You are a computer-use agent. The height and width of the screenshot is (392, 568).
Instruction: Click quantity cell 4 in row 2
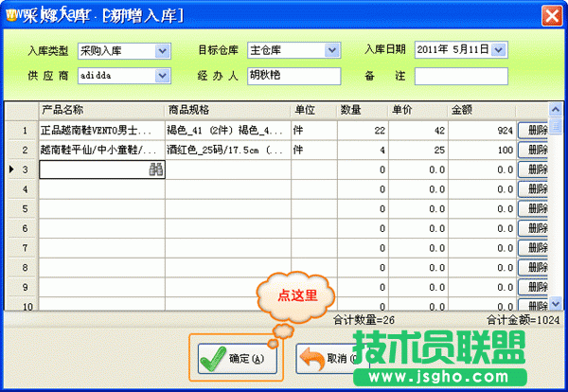pos(363,150)
